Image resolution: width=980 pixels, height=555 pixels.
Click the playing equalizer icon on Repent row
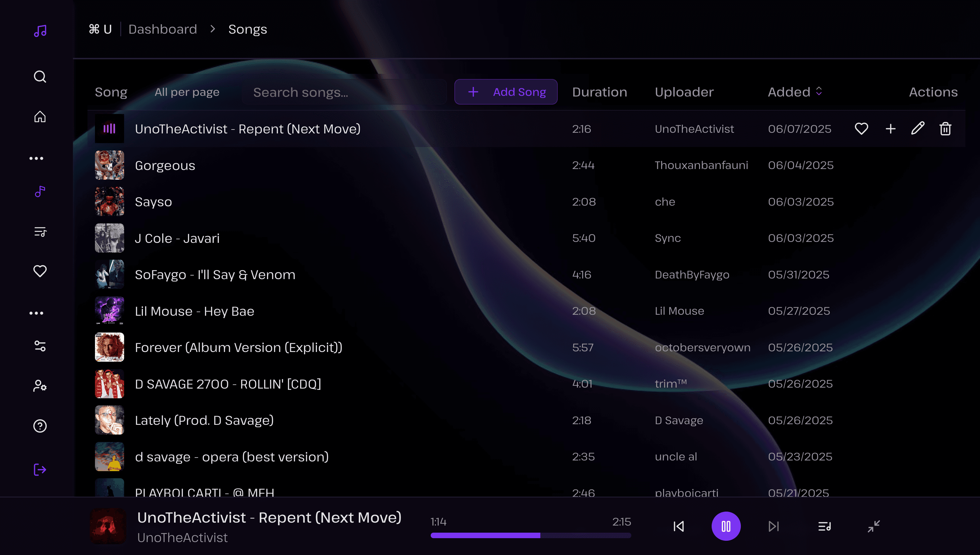click(110, 129)
